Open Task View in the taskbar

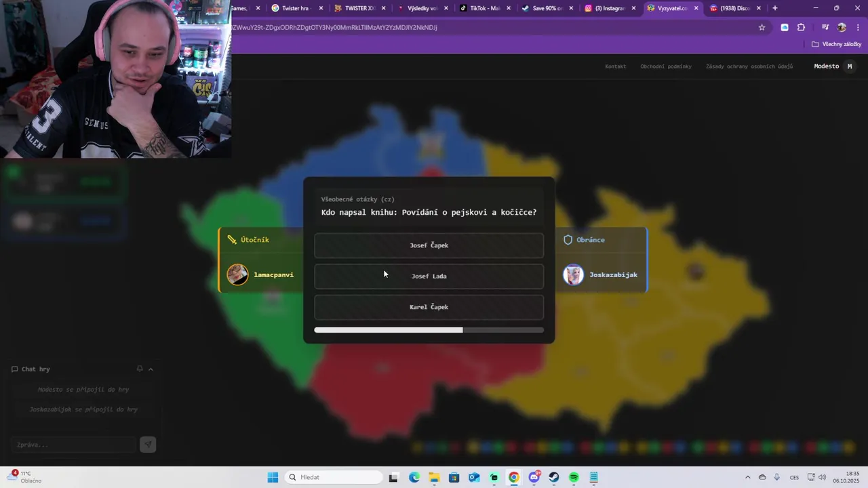coord(393,477)
